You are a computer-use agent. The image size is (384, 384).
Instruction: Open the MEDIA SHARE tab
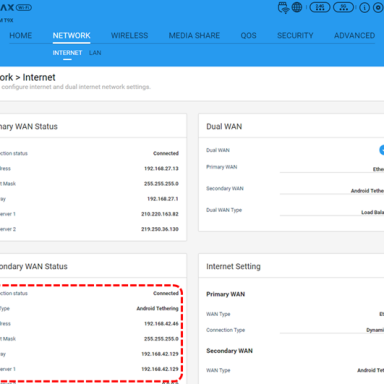click(194, 36)
